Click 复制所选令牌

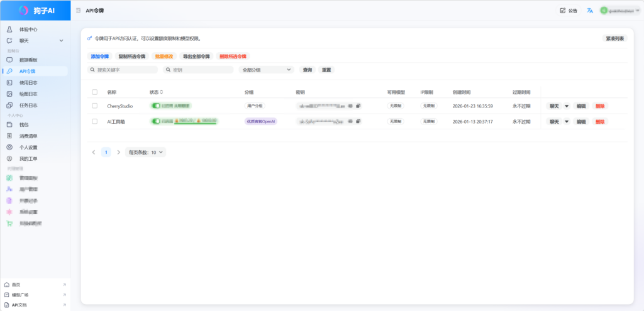tap(132, 56)
